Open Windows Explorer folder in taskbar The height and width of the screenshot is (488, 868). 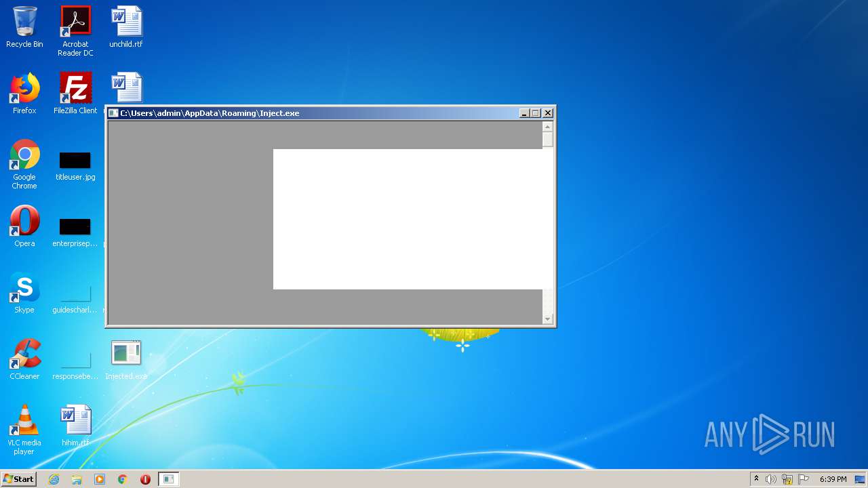coord(77,479)
